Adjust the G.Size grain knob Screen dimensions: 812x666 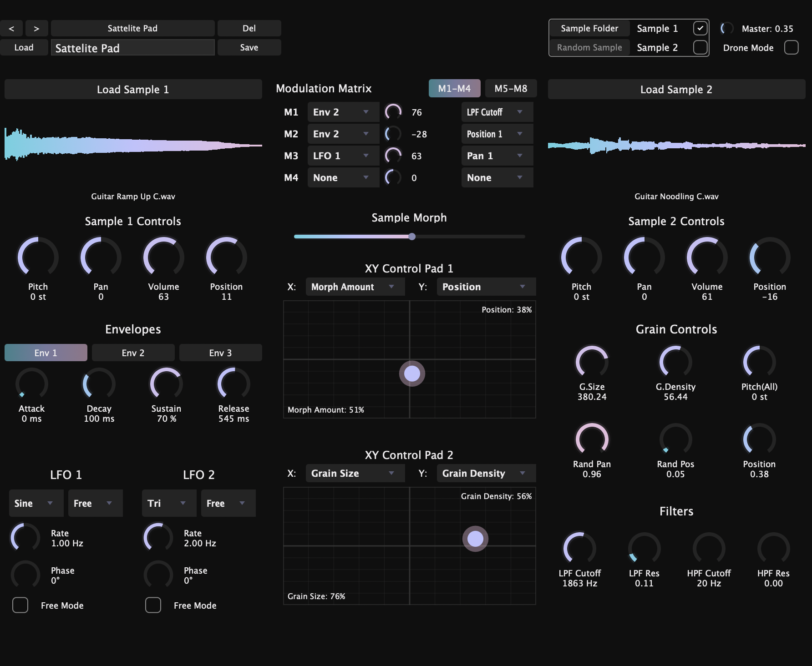[x=592, y=362]
